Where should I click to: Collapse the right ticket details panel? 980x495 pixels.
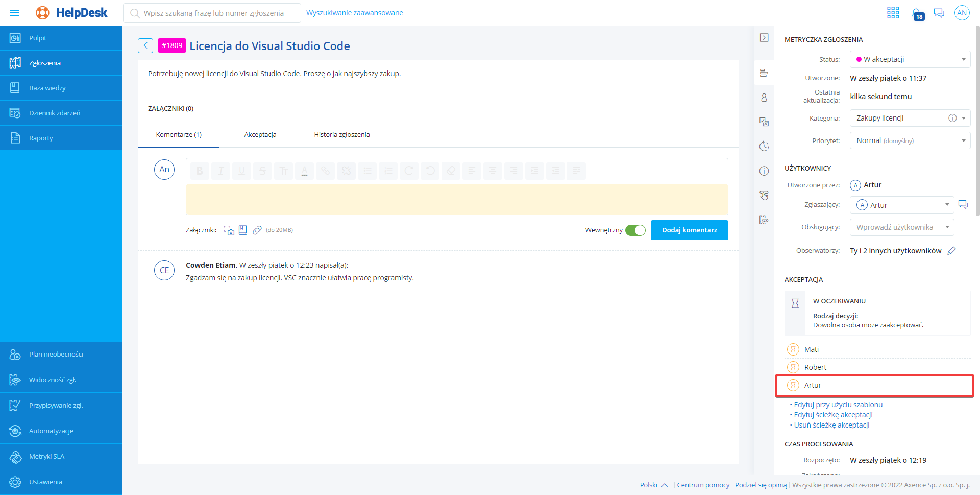(x=764, y=38)
